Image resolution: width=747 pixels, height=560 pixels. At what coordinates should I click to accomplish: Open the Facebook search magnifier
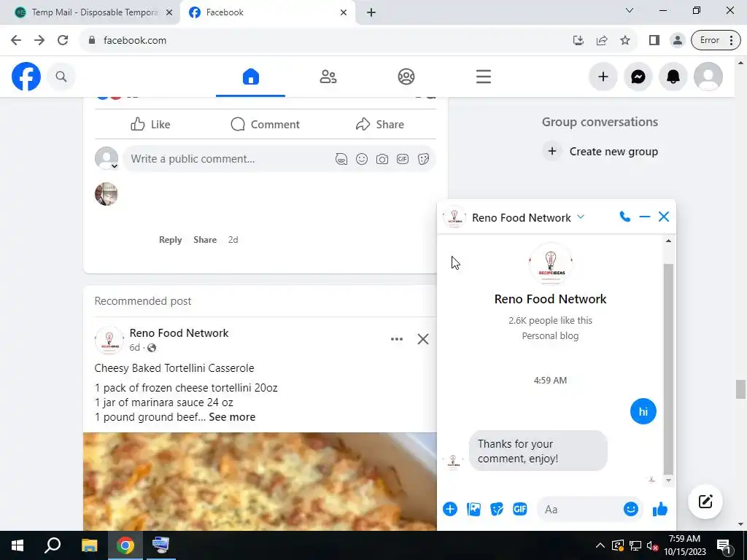[x=61, y=76]
